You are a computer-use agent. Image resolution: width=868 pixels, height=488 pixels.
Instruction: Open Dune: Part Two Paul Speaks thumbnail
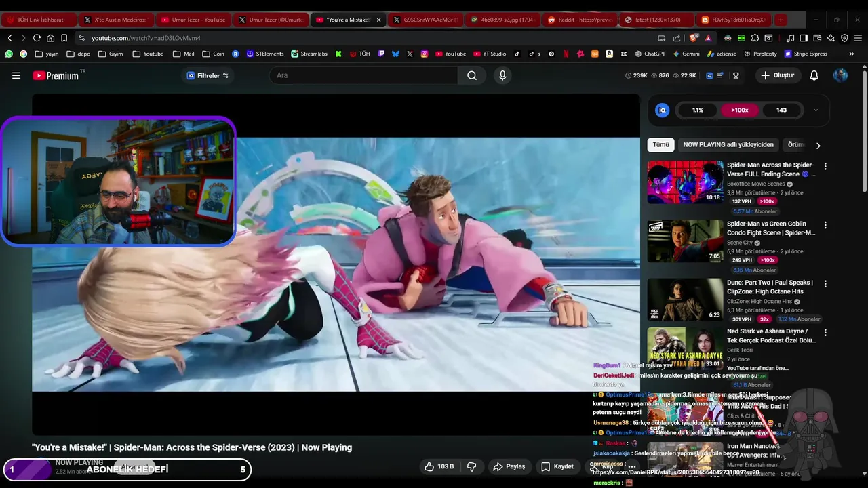tap(685, 299)
